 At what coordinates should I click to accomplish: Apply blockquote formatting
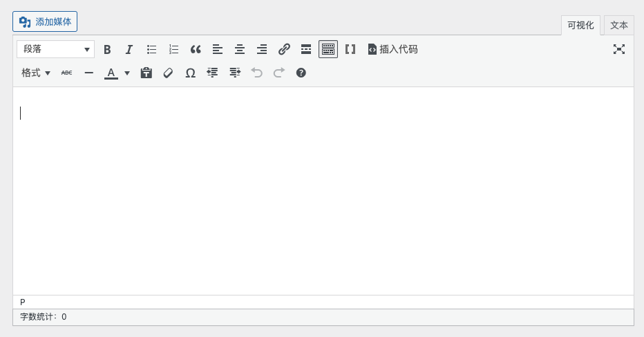[196, 49]
